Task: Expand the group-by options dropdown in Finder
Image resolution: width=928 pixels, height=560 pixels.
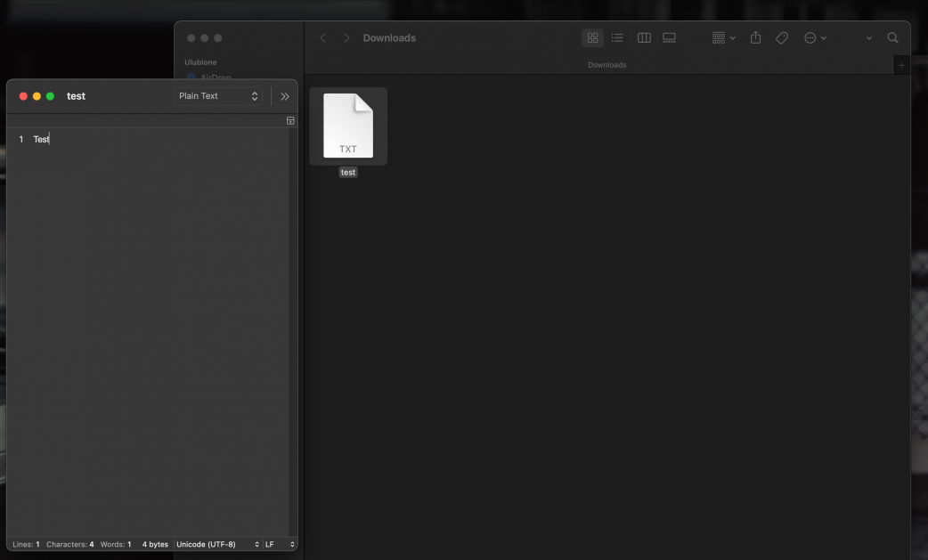Action: point(723,38)
